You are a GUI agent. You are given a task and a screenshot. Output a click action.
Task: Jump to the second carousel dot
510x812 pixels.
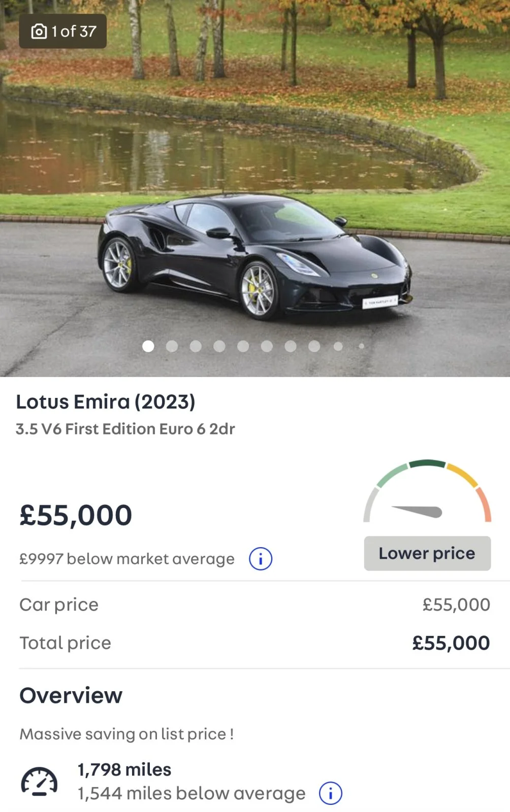point(172,346)
